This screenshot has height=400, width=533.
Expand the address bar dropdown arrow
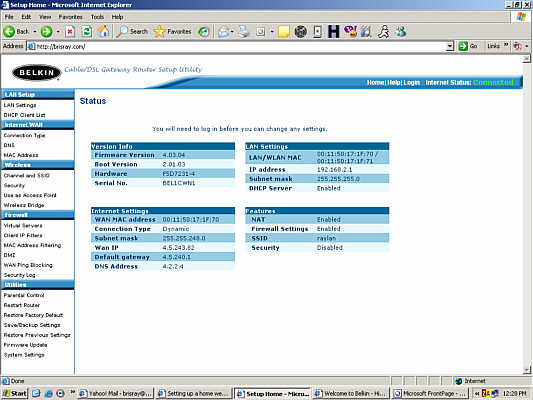[x=450, y=46]
